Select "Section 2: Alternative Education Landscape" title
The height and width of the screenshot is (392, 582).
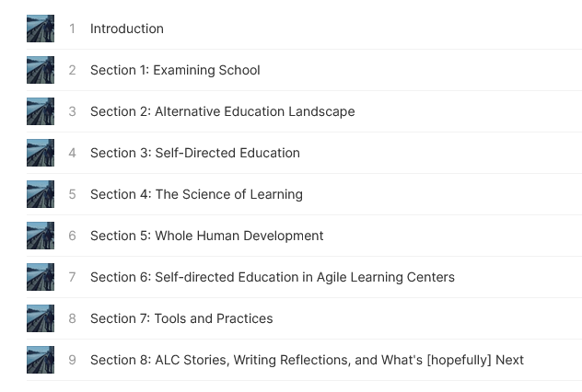[222, 111]
